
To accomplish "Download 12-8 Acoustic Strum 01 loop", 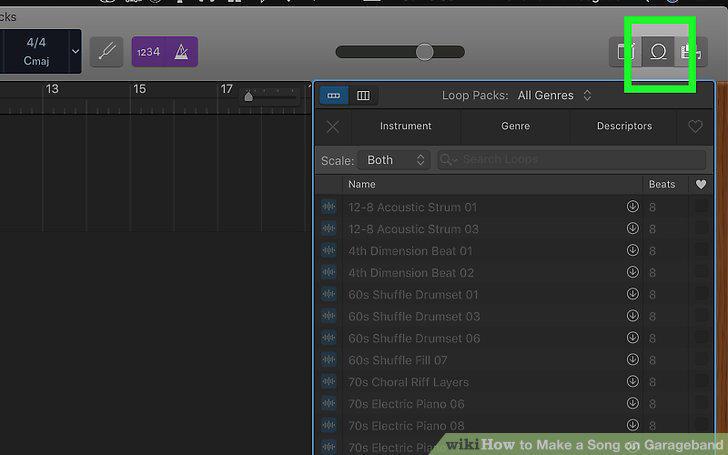I will pyautogui.click(x=632, y=206).
